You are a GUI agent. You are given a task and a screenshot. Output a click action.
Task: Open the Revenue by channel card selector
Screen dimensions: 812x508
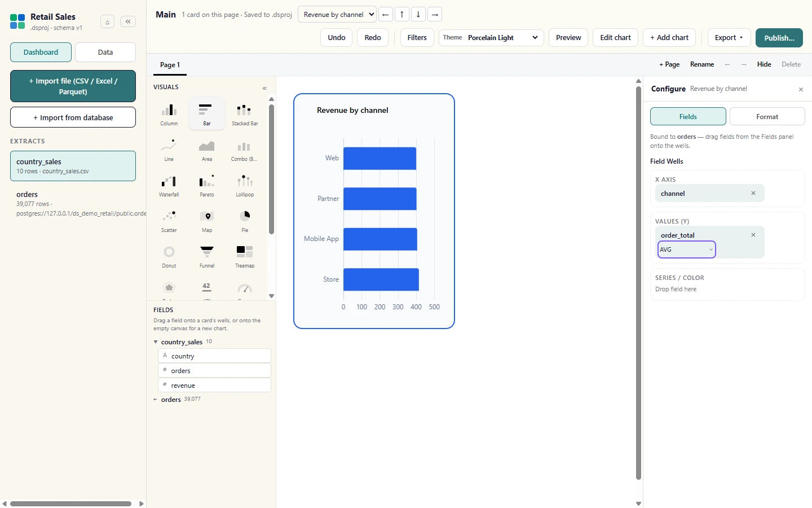[x=337, y=14]
